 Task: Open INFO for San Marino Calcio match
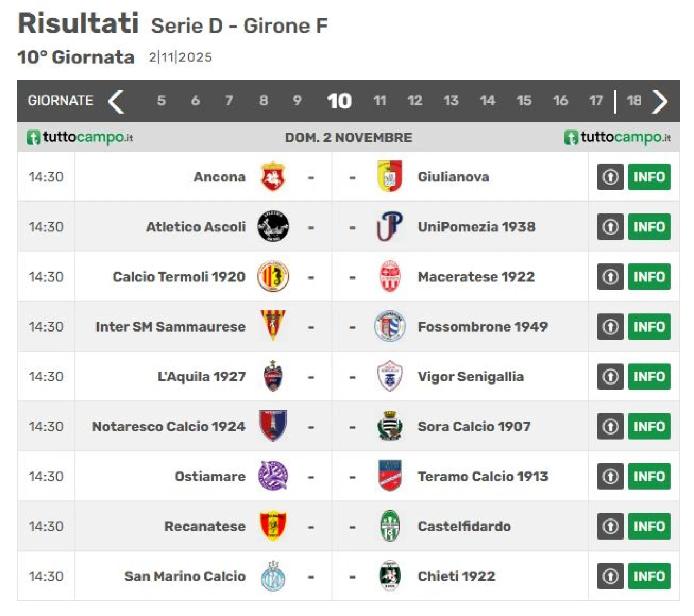pos(649,576)
